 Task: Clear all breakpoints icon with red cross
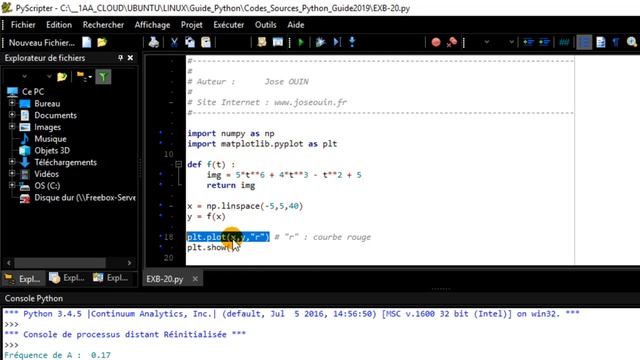point(451,42)
